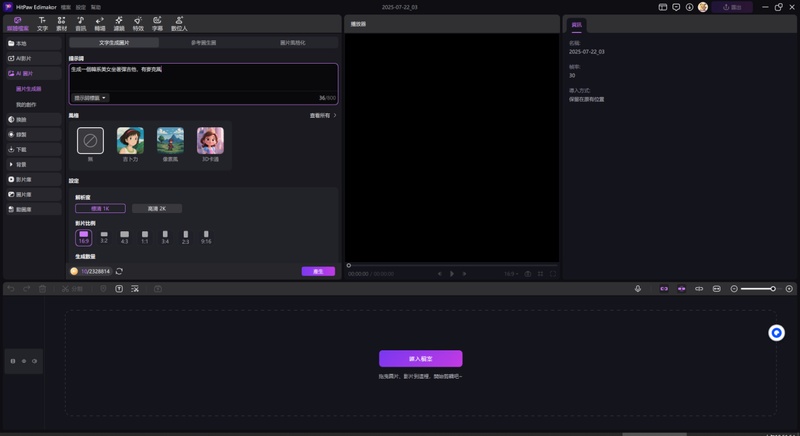800x436 pixels.
Task: Click the user avatar in title bar
Action: point(703,7)
